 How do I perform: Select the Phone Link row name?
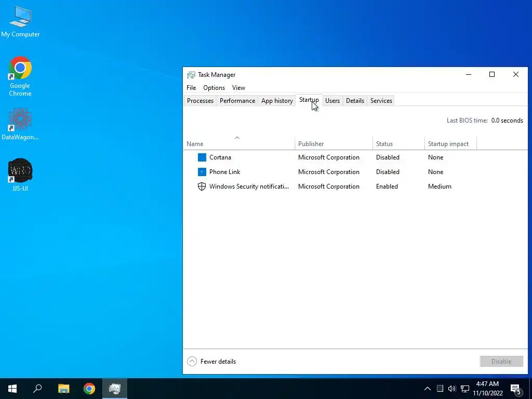224,171
